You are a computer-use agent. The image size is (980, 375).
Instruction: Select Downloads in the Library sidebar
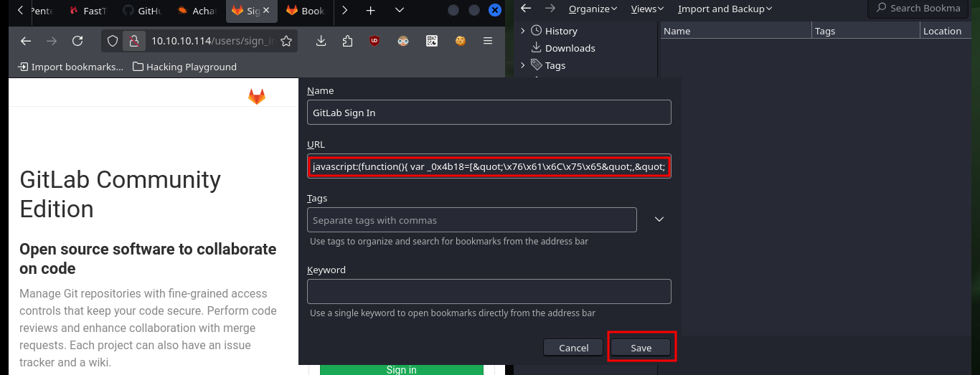570,48
